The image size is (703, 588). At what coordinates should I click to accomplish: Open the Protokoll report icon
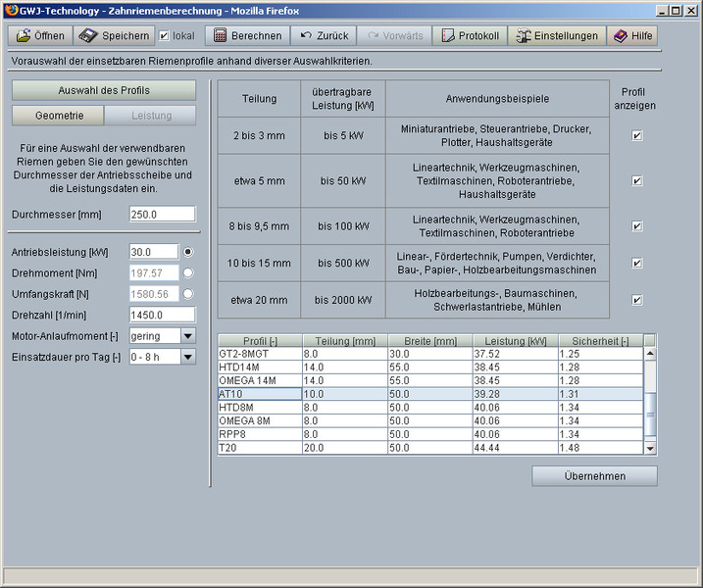(x=448, y=36)
